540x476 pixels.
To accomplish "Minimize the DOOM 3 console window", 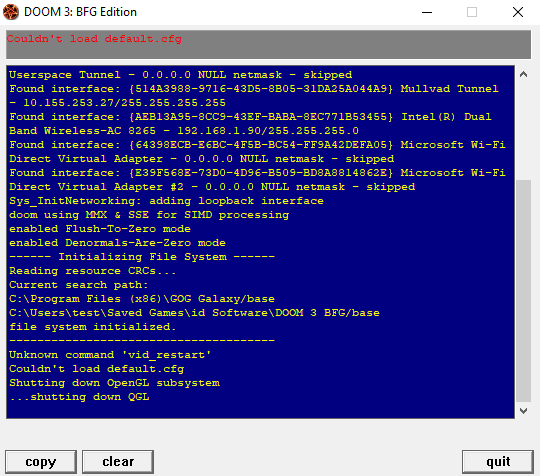I will (427, 12).
